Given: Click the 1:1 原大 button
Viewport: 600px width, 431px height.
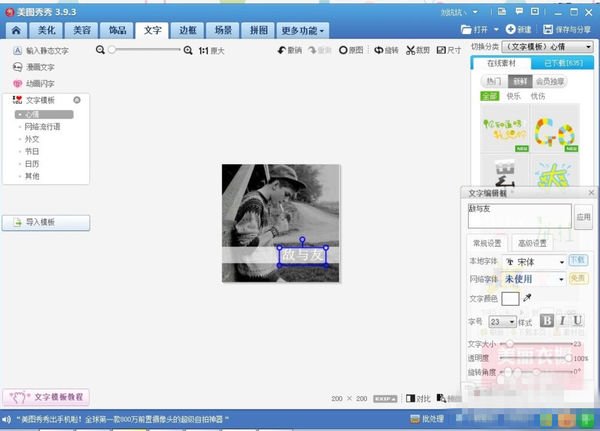Looking at the screenshot, I should 211,51.
